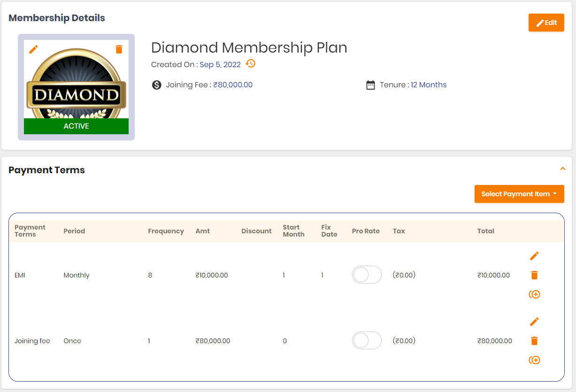Click the Frequency column header
This screenshot has width=576, height=392.
point(166,231)
